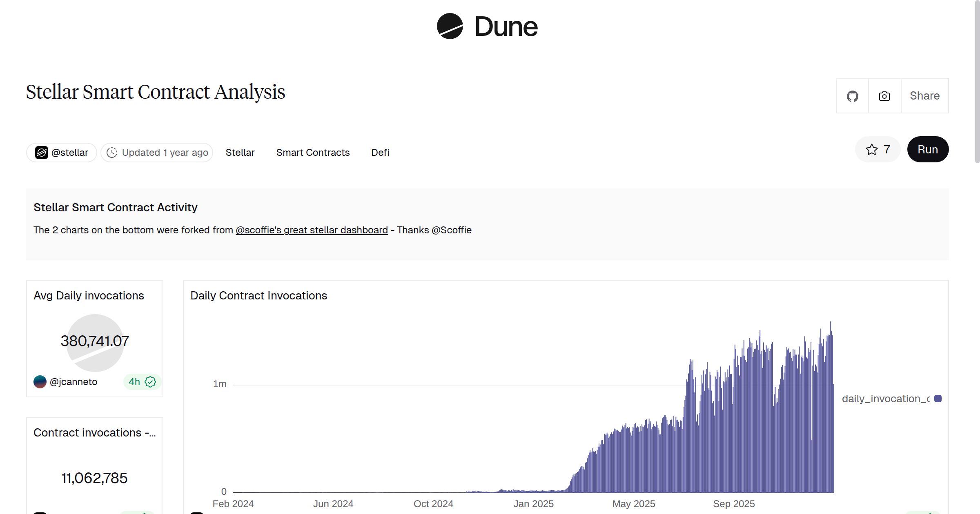This screenshot has height=514, width=980.
Task: Open scoffie's great stellar dashboard link
Action: [312, 230]
